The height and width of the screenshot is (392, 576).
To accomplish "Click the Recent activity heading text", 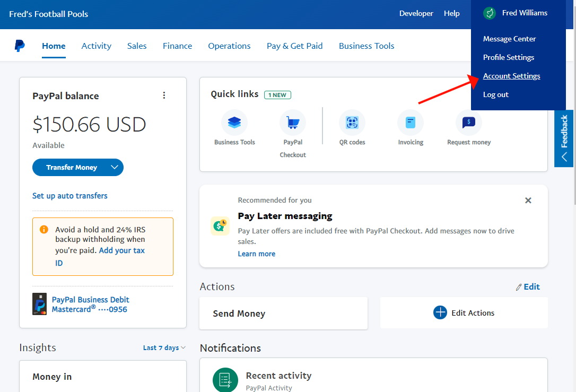I will point(278,376).
